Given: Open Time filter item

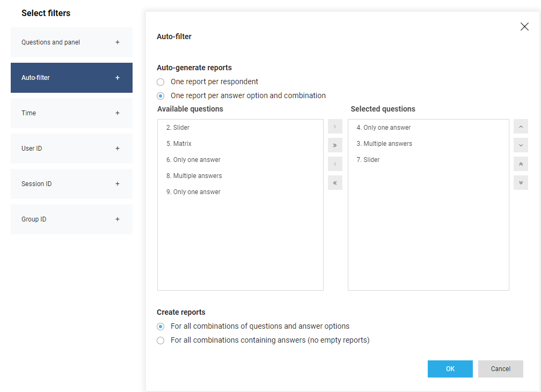Looking at the screenshot, I should [x=71, y=113].
